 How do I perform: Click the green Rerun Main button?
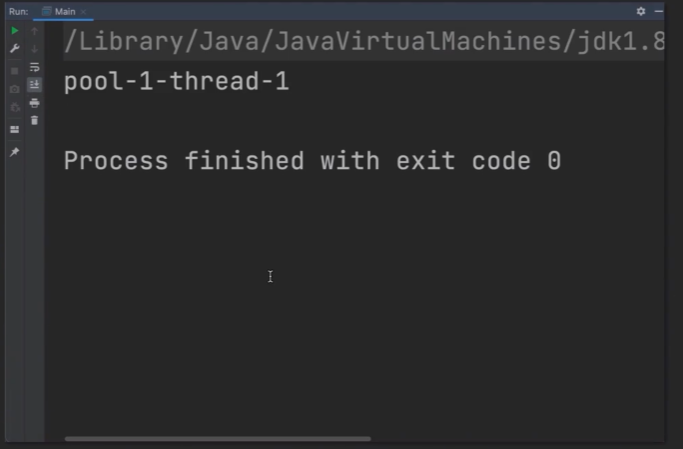coord(14,31)
